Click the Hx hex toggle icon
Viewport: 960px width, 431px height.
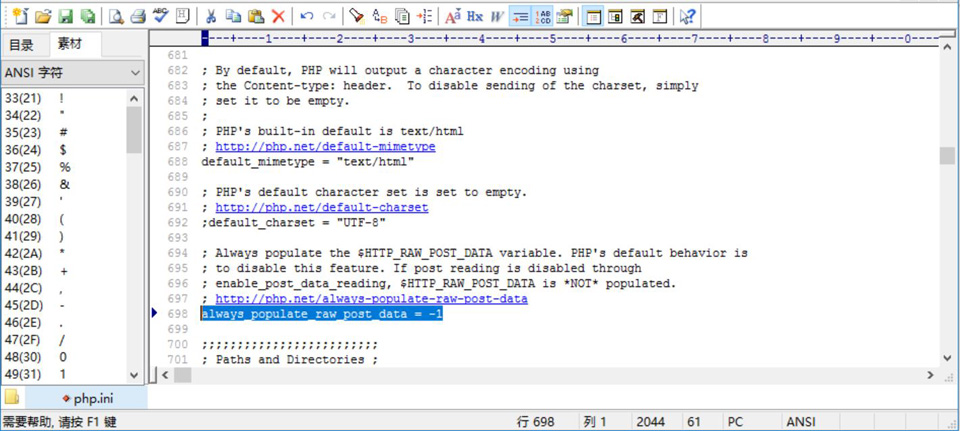coord(475,16)
